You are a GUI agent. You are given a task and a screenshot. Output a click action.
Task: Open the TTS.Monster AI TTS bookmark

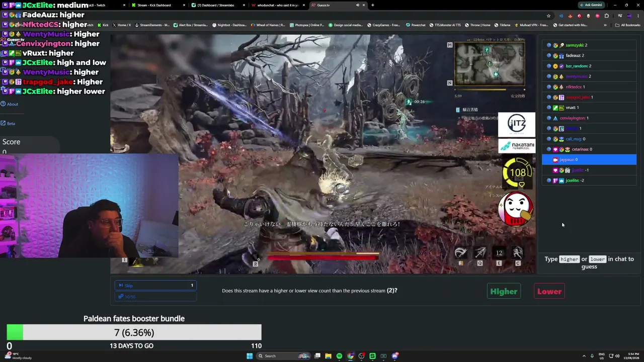(x=444, y=25)
